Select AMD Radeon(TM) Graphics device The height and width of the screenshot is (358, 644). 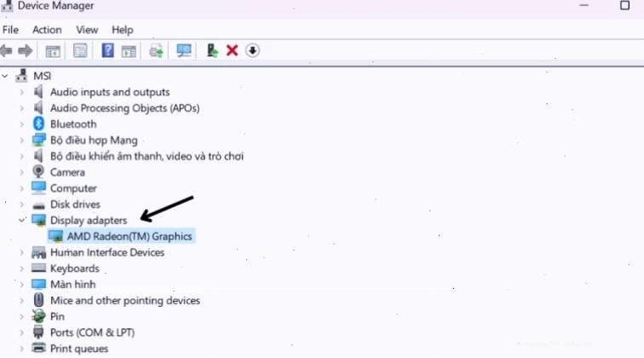[129, 236]
